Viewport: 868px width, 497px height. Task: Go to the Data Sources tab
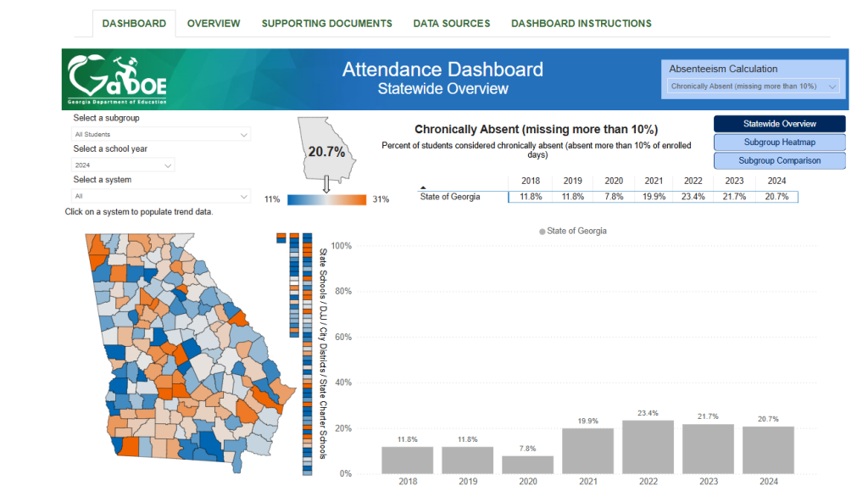[451, 24]
